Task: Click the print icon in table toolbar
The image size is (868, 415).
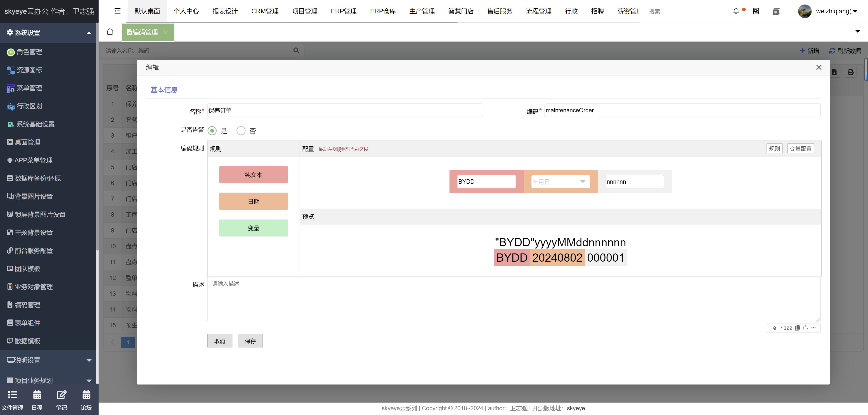Action: coord(851,72)
